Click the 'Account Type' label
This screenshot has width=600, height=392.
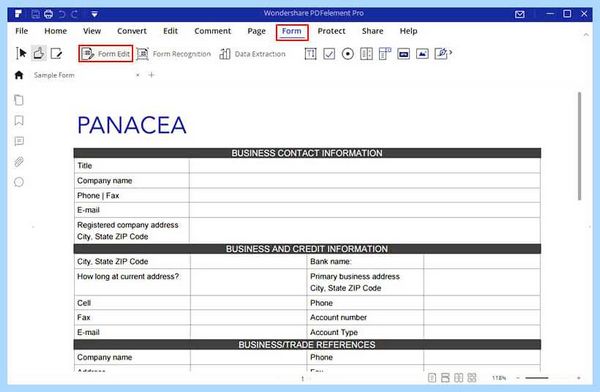tap(334, 332)
